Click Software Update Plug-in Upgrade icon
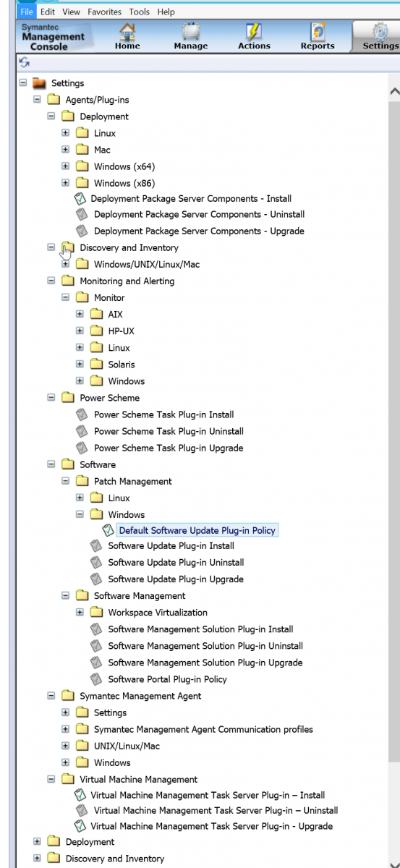This screenshot has height=868, width=400. click(x=96, y=579)
